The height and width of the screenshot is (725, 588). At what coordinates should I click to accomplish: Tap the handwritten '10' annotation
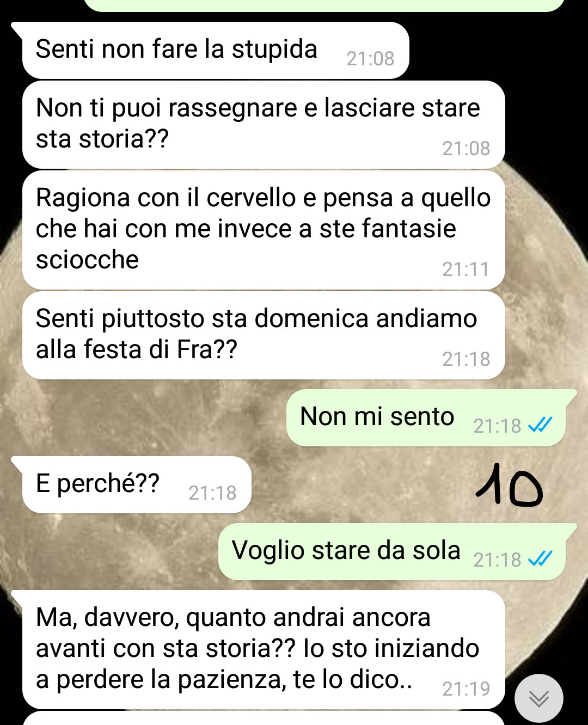coord(509,486)
